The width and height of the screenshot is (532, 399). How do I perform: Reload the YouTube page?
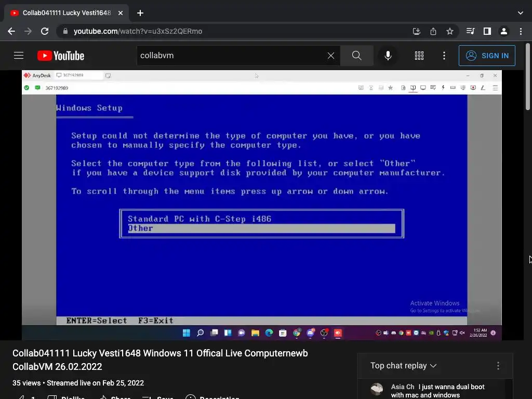coord(45,31)
